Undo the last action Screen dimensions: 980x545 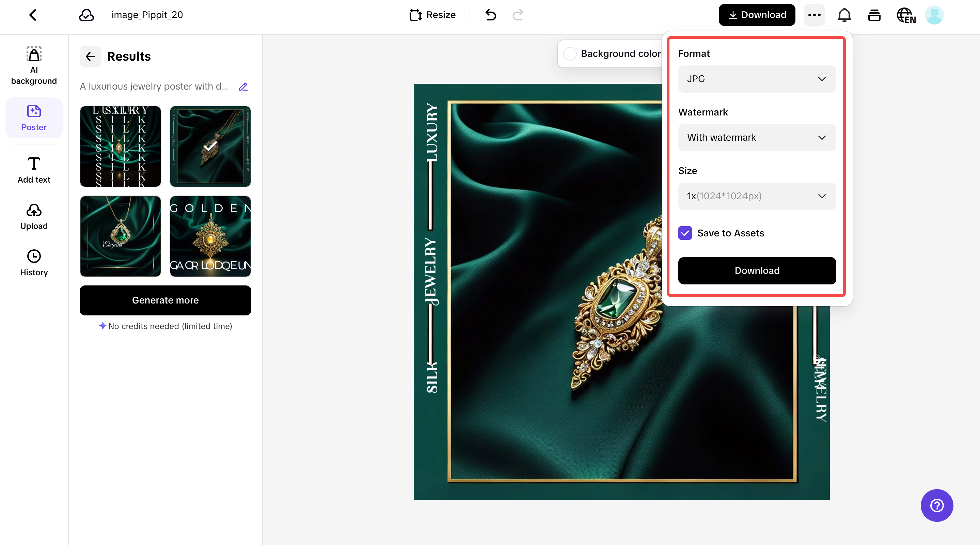(x=491, y=15)
